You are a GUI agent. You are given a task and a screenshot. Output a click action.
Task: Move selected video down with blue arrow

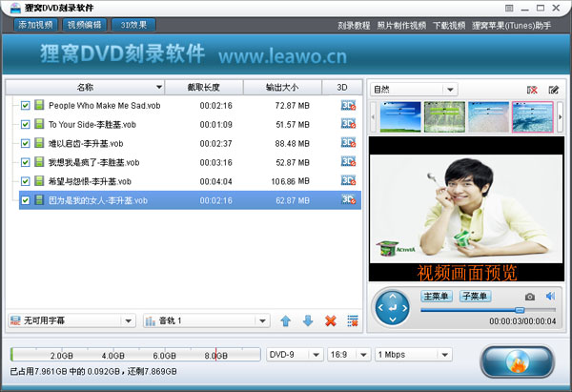click(x=308, y=320)
